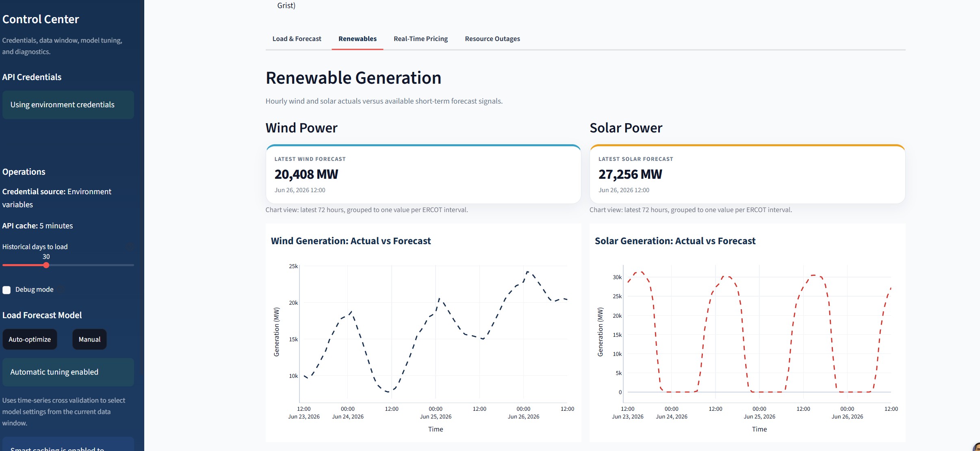Open the Real-Time Pricing tab
Screen dimensions: 980x451
coord(421,39)
